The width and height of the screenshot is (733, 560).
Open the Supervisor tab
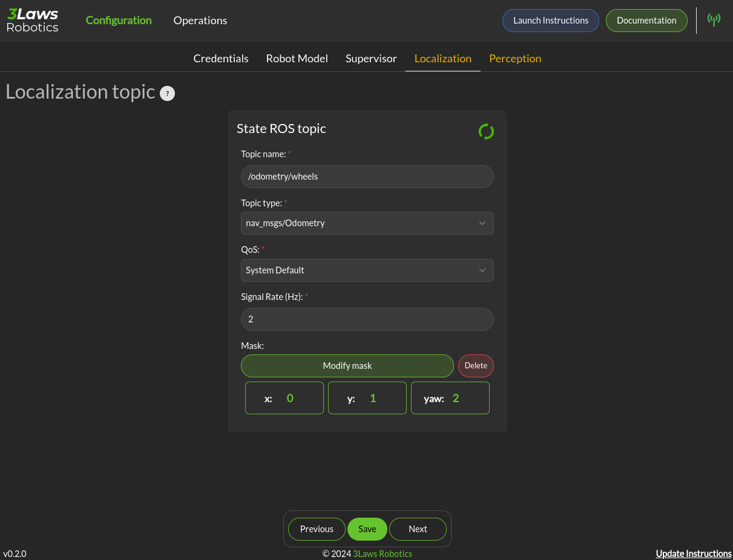(x=371, y=59)
